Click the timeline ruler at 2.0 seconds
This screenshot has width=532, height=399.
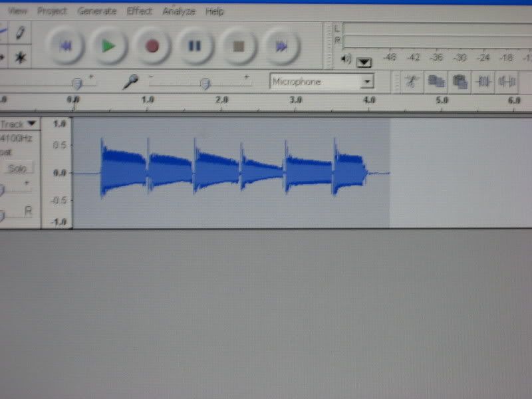pyautogui.click(x=221, y=100)
